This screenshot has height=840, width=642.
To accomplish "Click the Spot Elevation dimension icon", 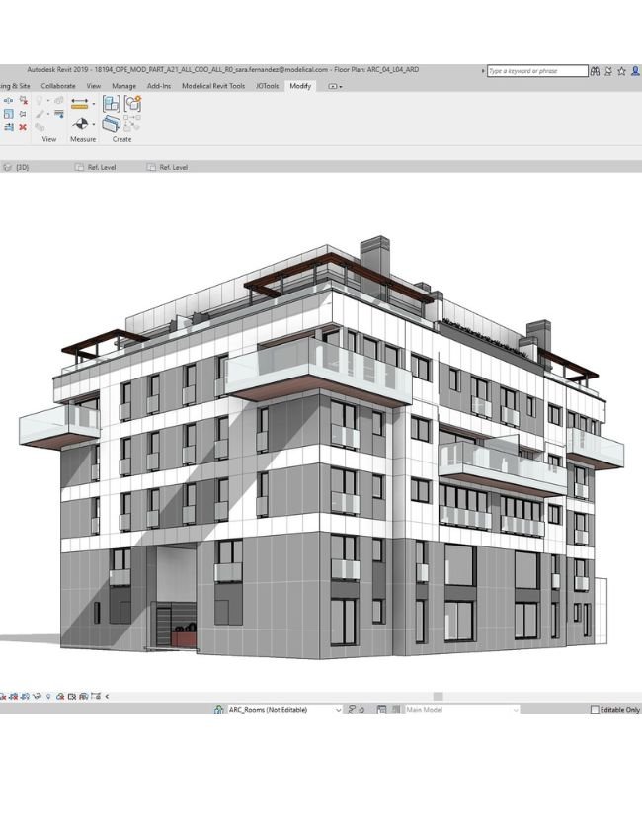I will pos(80,124).
